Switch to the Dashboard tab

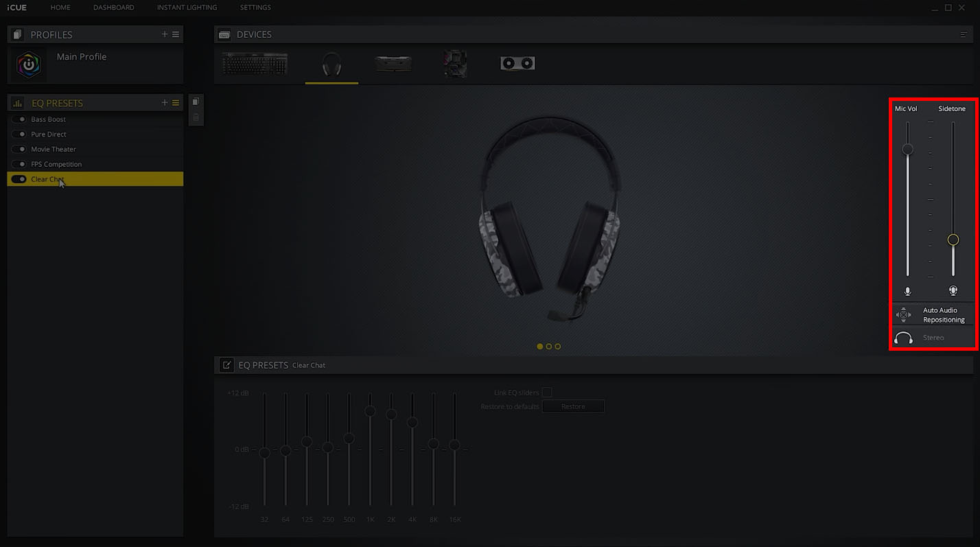114,8
